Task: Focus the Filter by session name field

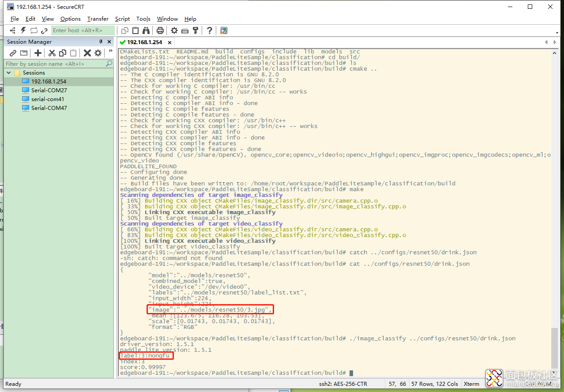Action: 55,64
